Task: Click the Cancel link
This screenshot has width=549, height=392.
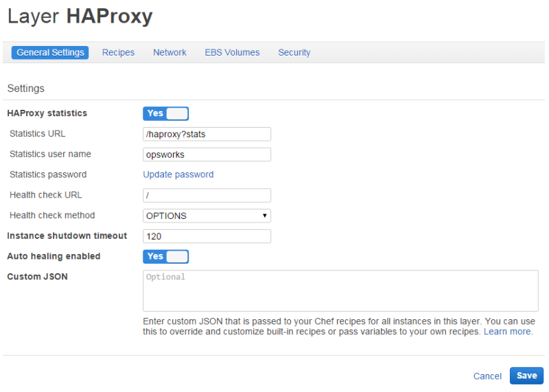Action: pyautogui.click(x=487, y=376)
